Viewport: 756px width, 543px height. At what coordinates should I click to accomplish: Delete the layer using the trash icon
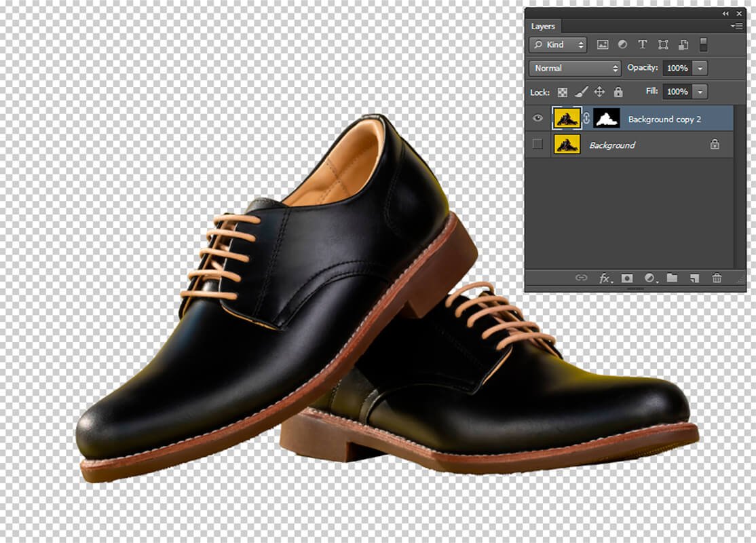[x=716, y=278]
